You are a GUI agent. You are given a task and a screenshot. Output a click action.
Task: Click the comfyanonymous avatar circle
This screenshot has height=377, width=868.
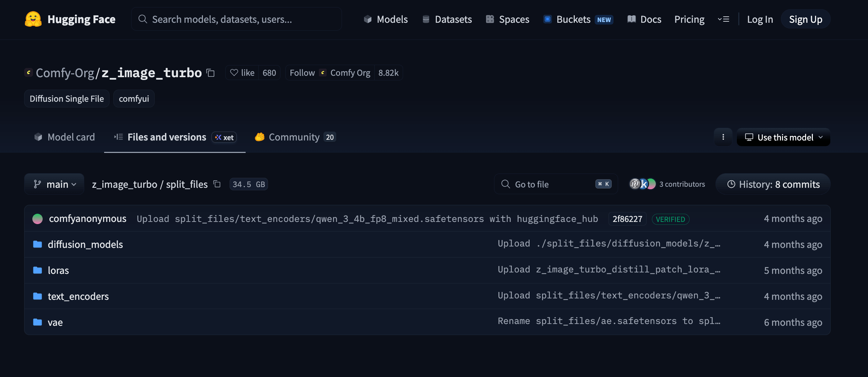point(37,219)
